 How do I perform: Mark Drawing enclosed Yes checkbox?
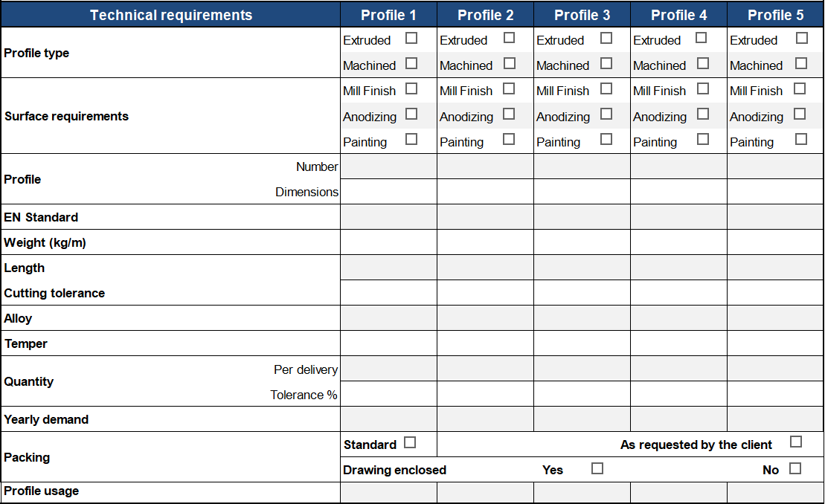point(597,468)
